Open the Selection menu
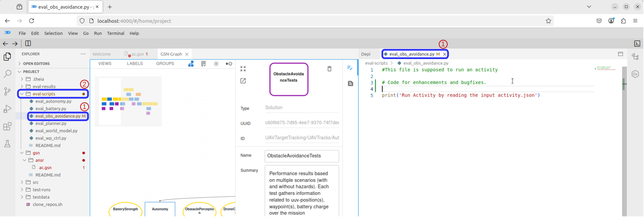644x217 pixels. (x=53, y=33)
